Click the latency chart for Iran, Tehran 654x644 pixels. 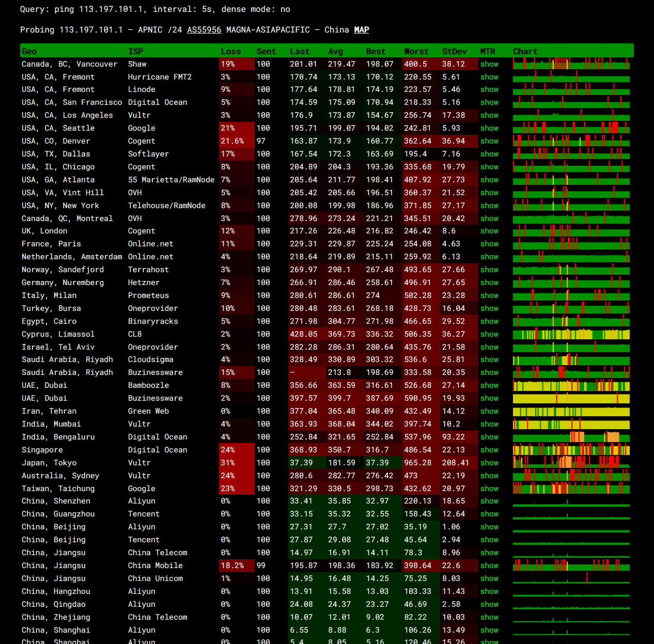tap(571, 411)
